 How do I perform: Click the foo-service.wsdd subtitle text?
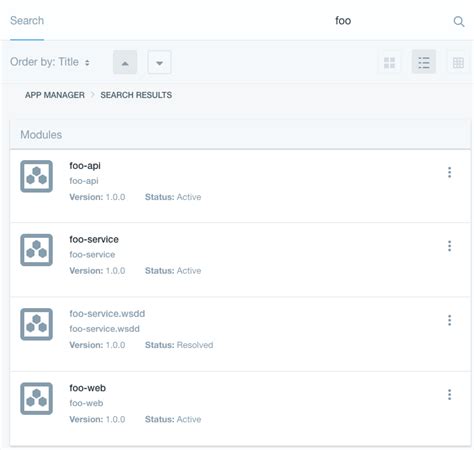pos(104,329)
